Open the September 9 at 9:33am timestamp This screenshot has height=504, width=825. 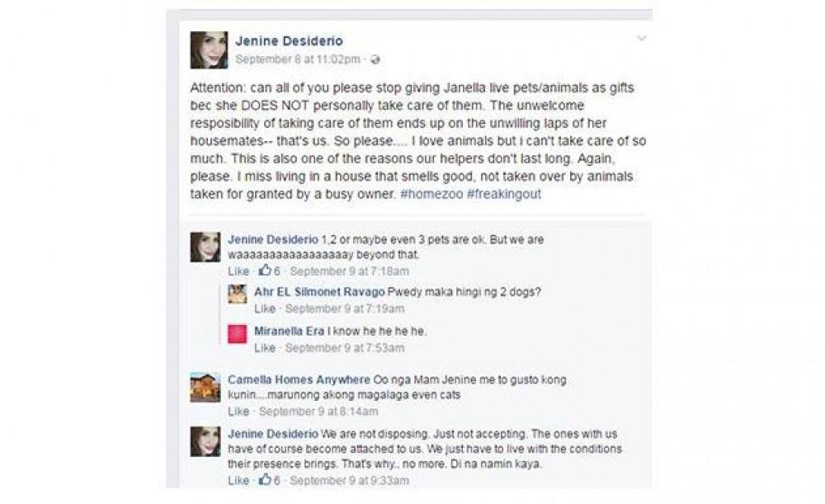pyautogui.click(x=349, y=480)
